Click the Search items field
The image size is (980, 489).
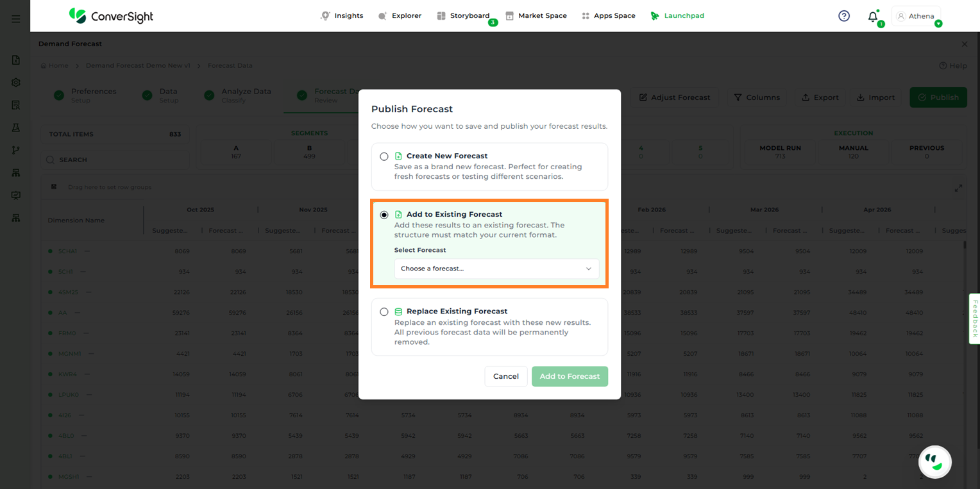tap(115, 160)
